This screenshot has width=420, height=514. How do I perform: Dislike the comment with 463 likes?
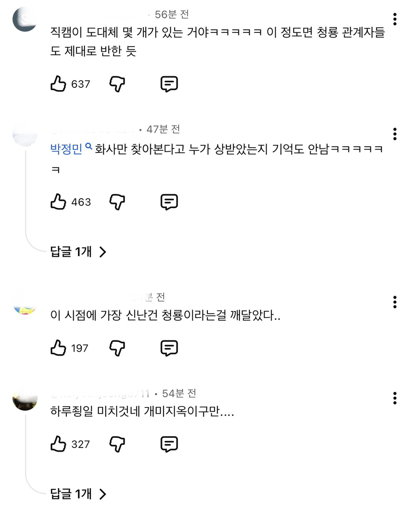[x=117, y=202]
